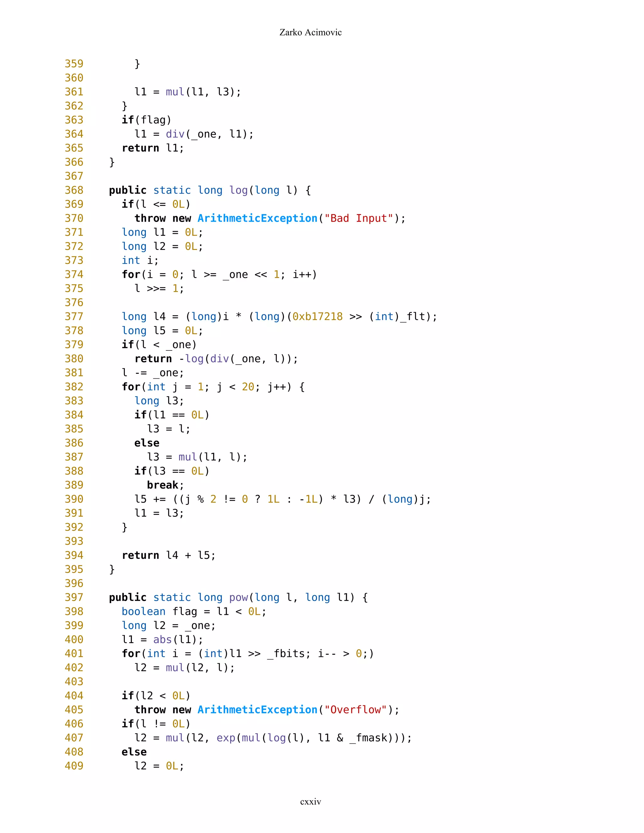The image size is (644, 833).
Task: Click "if(flag)" on line 363
Action: pyautogui.click(x=147, y=120)
